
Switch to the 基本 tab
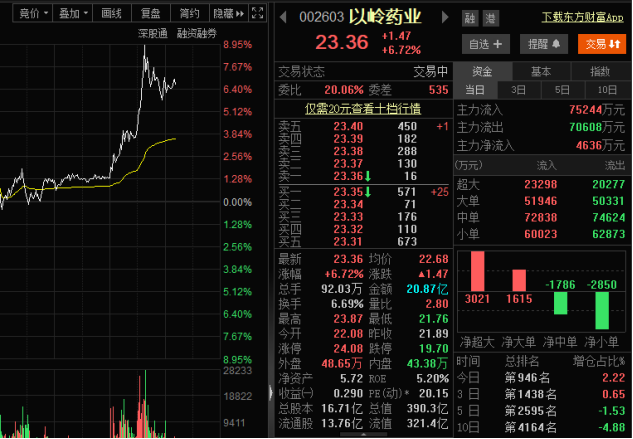click(x=541, y=71)
